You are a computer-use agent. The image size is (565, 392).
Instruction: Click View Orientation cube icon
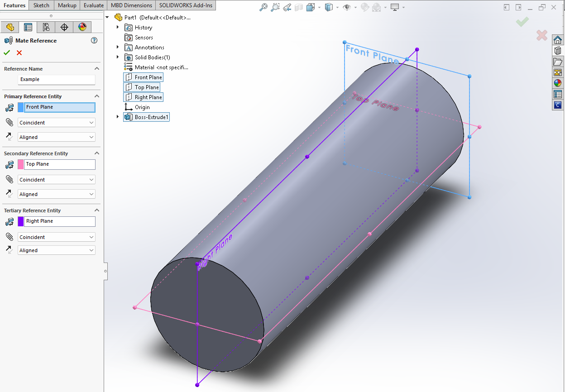[x=311, y=7]
